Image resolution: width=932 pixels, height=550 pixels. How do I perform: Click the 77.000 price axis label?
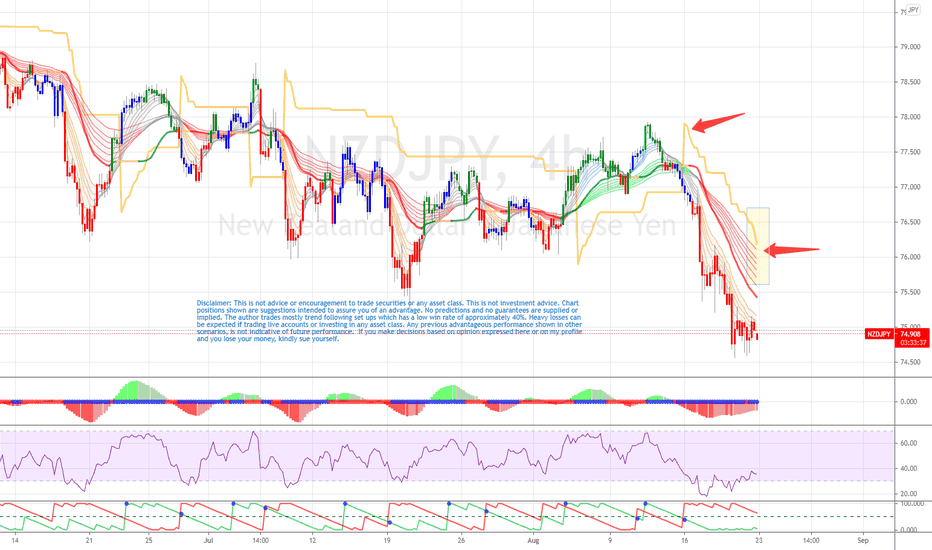click(x=910, y=187)
